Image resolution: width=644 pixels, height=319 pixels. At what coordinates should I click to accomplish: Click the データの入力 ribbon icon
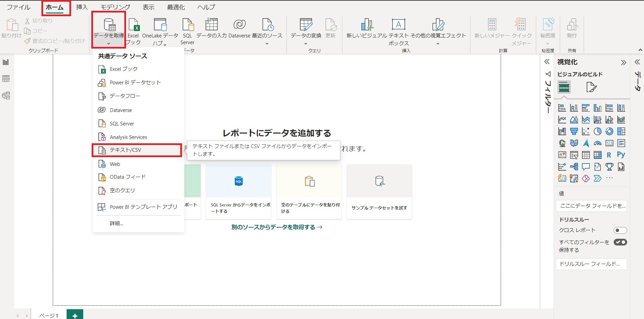click(x=211, y=28)
